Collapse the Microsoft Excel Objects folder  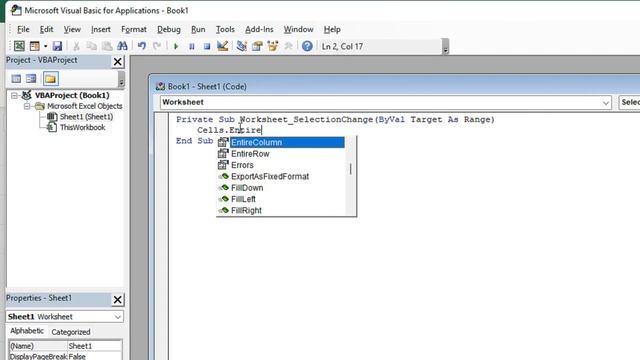tap(27, 106)
